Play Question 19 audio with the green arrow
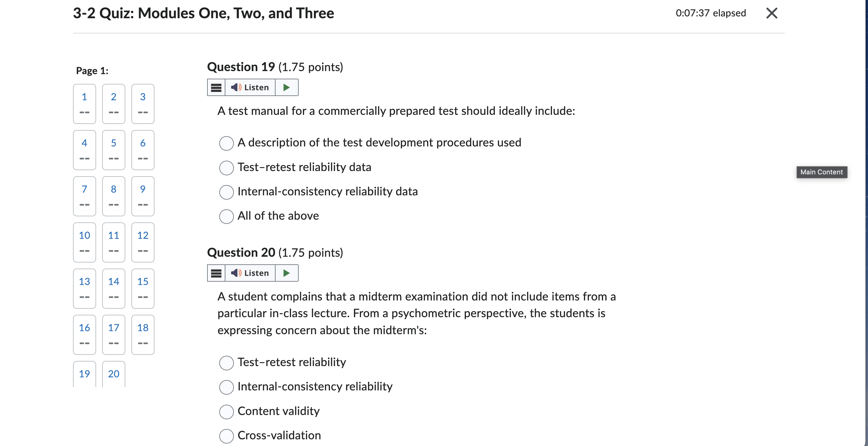Image resolution: width=868 pixels, height=446 pixels. (287, 87)
